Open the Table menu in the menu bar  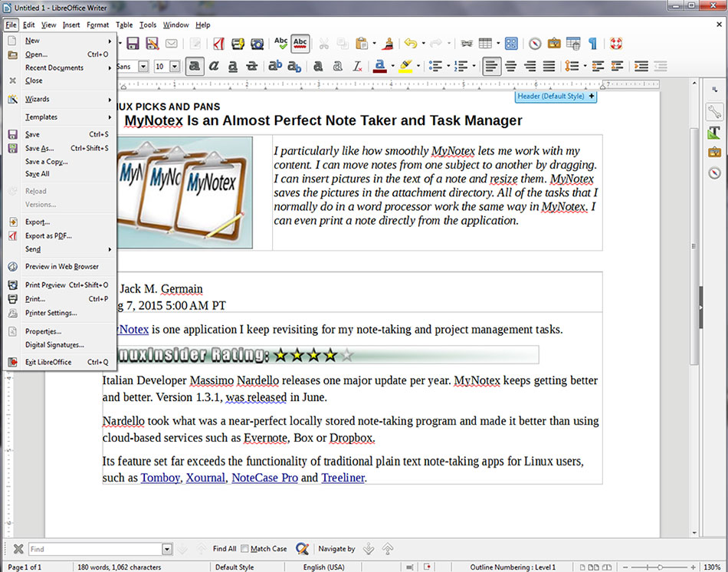[124, 25]
